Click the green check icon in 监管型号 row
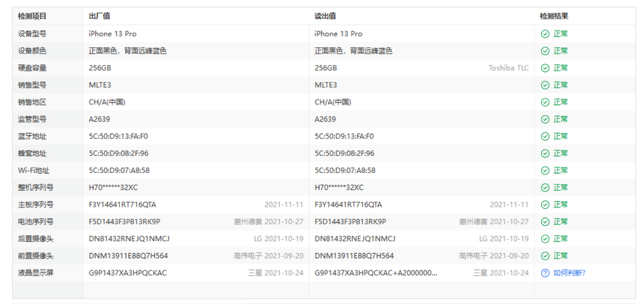The width and height of the screenshot is (644, 304). pyautogui.click(x=545, y=119)
